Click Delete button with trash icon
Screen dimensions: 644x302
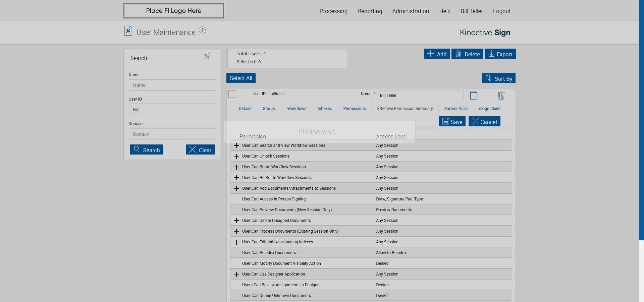467,54
